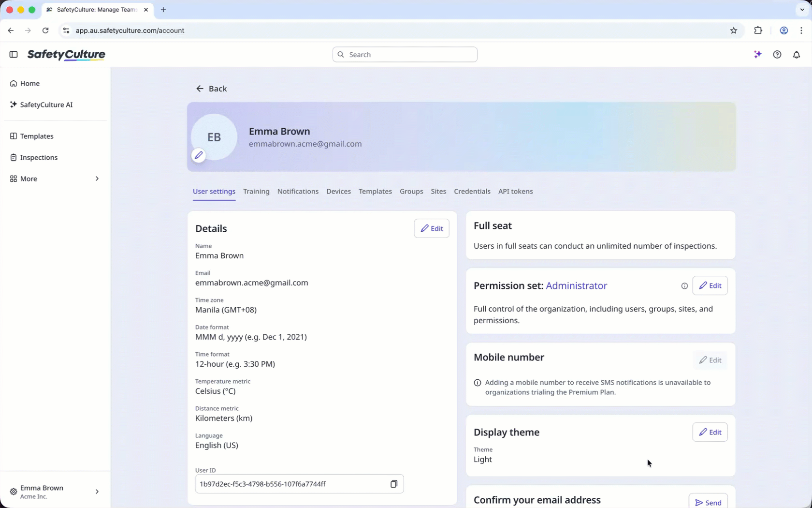Edit the profile avatar with pencil icon

pyautogui.click(x=199, y=155)
